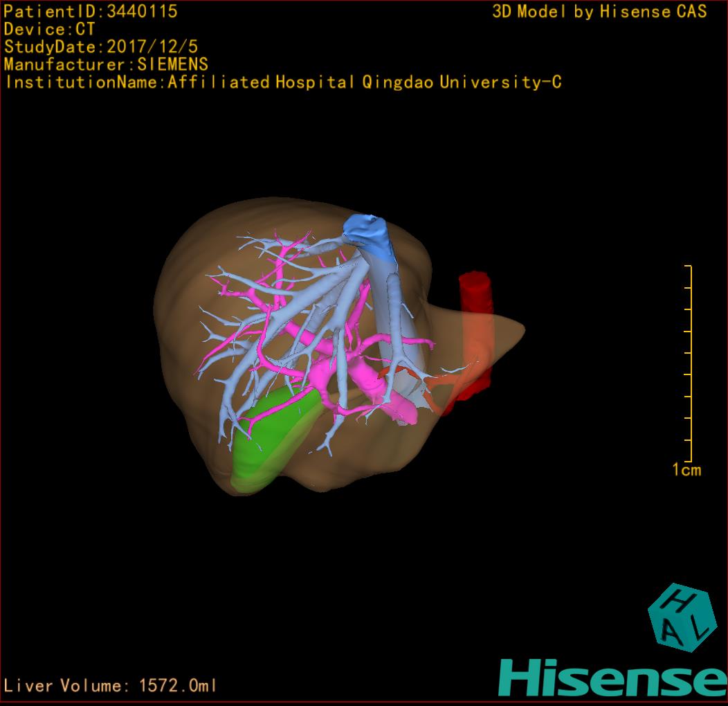Click the '3D Model by Hisense CAS' text

pyautogui.click(x=599, y=11)
